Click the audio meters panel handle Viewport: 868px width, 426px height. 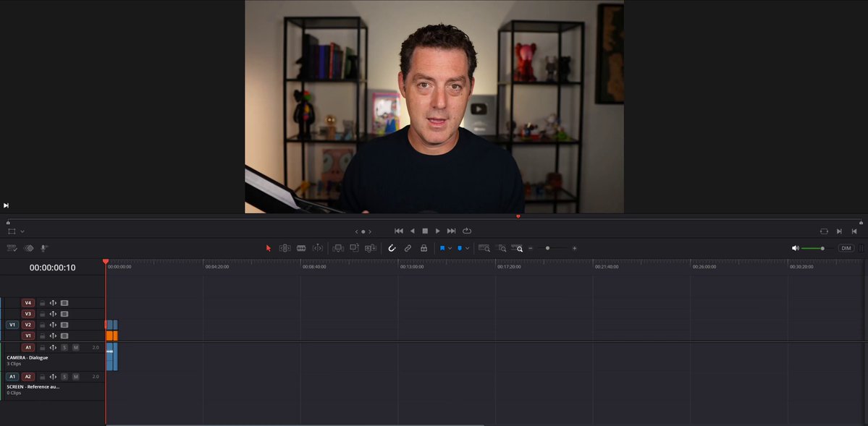coord(861,248)
